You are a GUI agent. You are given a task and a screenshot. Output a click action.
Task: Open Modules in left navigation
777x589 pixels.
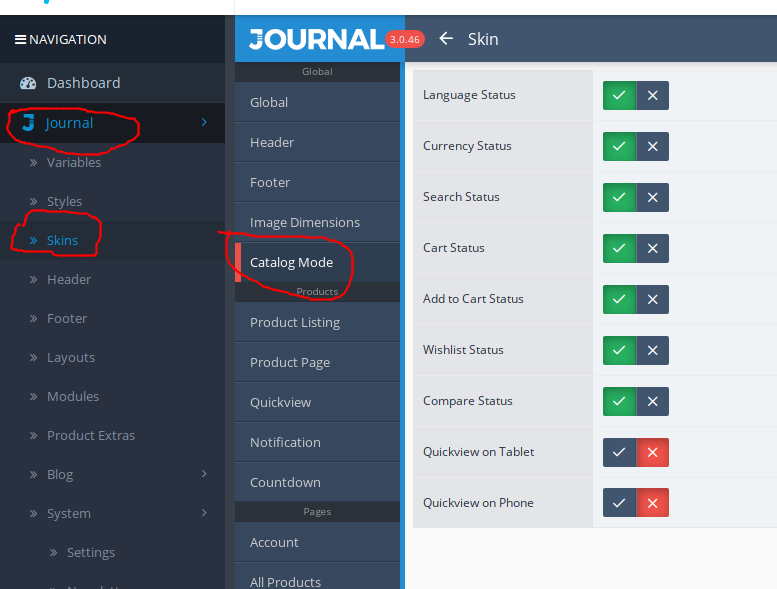(x=112, y=396)
